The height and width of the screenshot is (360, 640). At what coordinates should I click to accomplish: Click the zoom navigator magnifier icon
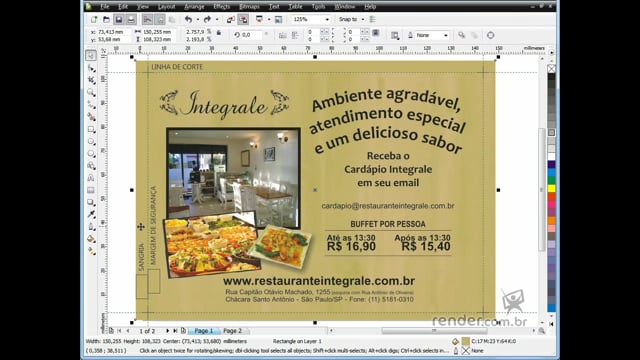point(542,331)
